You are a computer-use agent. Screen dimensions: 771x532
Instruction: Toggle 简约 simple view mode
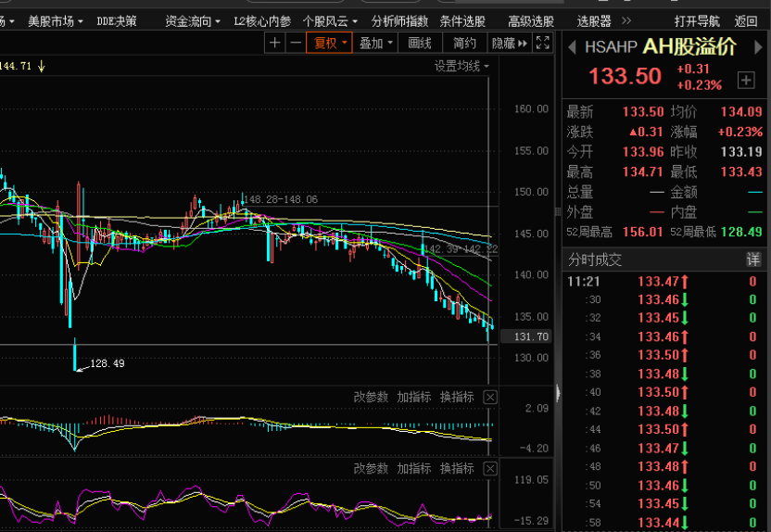[465, 43]
